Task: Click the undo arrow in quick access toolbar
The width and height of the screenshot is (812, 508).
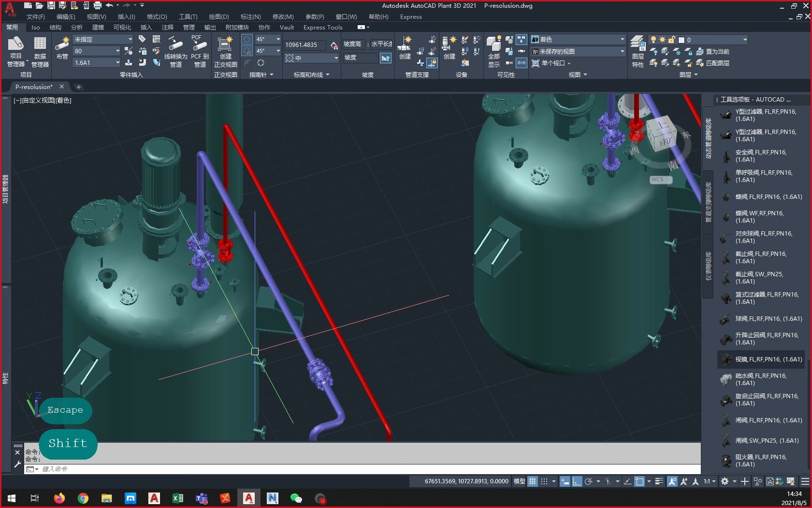Action: tap(109, 5)
